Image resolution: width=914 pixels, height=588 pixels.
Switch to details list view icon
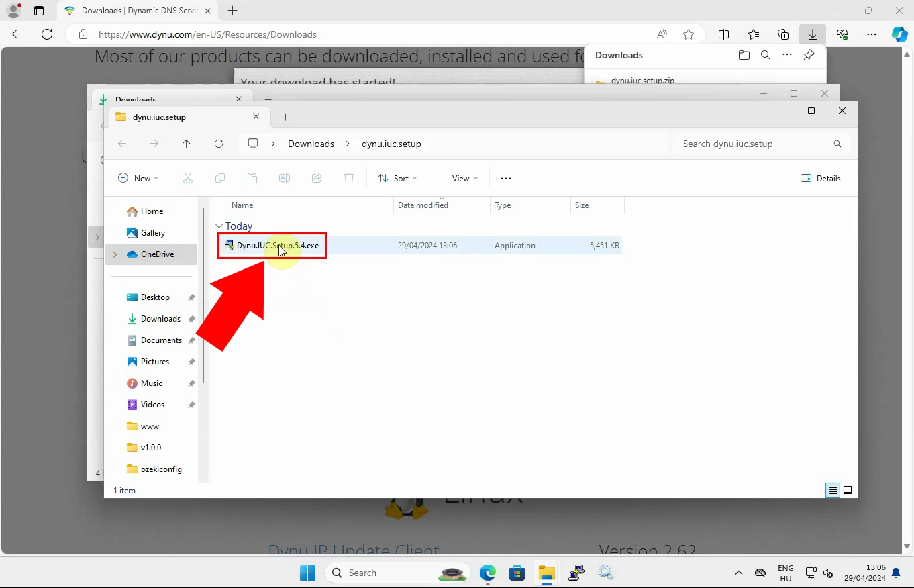point(833,491)
